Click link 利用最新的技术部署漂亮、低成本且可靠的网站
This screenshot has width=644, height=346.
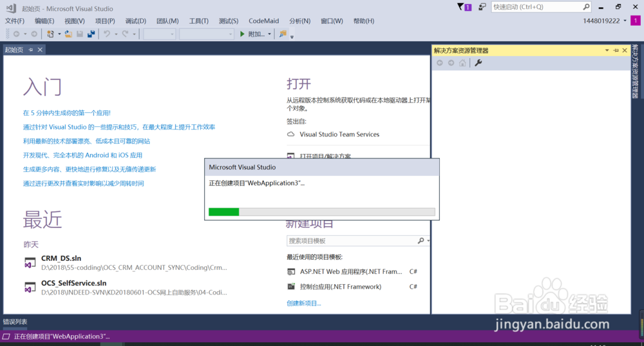point(87,141)
